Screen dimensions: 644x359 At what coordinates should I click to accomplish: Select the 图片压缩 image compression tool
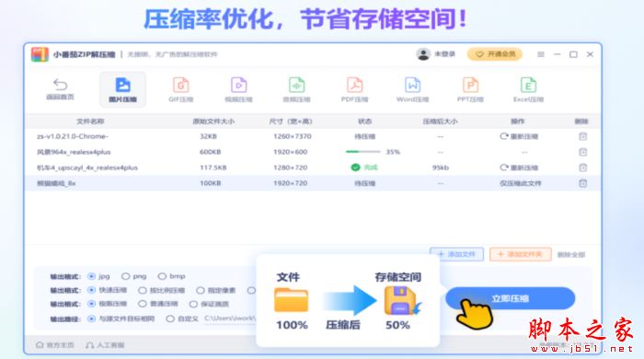122,89
